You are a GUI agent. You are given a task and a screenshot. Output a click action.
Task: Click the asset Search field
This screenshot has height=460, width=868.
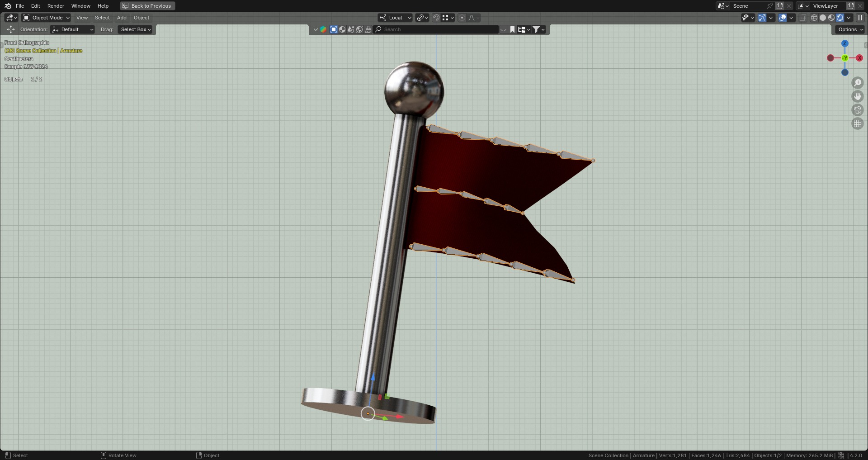tap(436, 29)
